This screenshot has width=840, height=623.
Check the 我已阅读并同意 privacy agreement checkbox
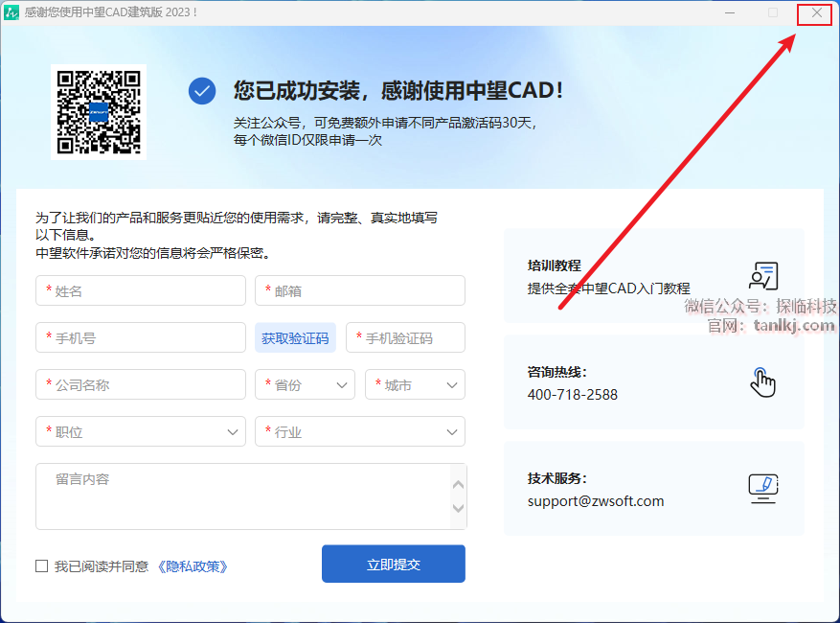coord(42,566)
